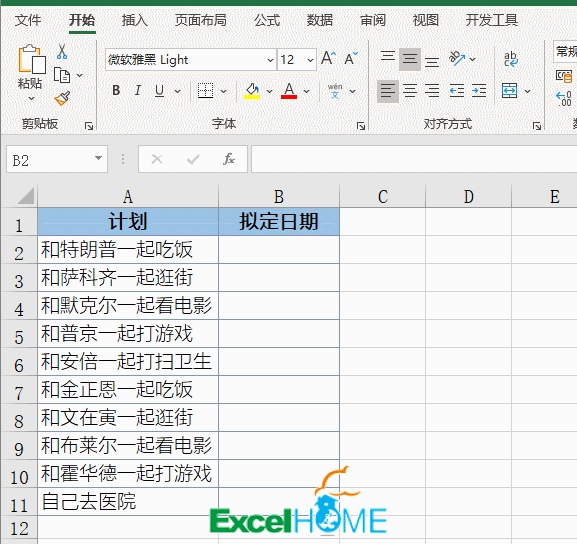Screen dimensions: 577x544
Task: Expand the font color dropdown arrow
Action: point(307,91)
